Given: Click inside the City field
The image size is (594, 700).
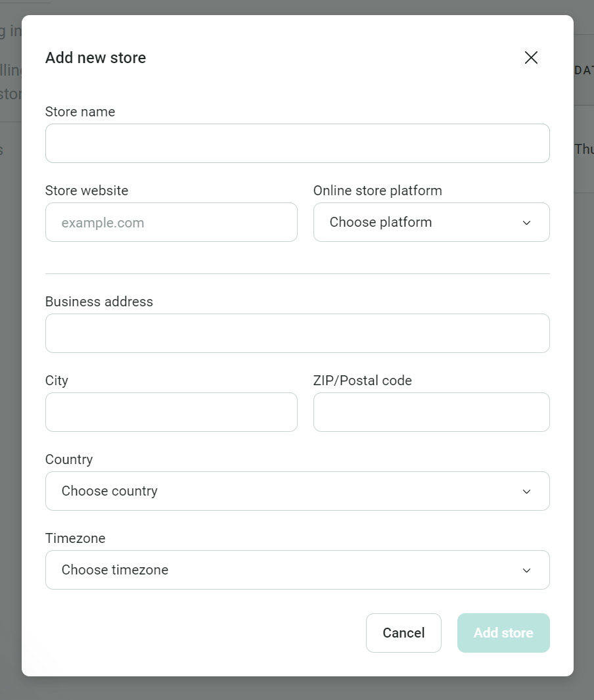Looking at the screenshot, I should click(x=171, y=412).
